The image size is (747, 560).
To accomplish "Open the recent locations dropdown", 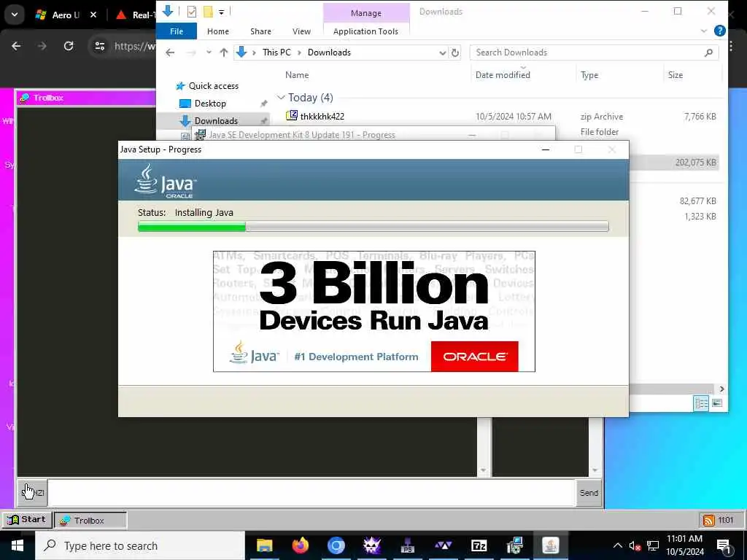I will [x=209, y=52].
